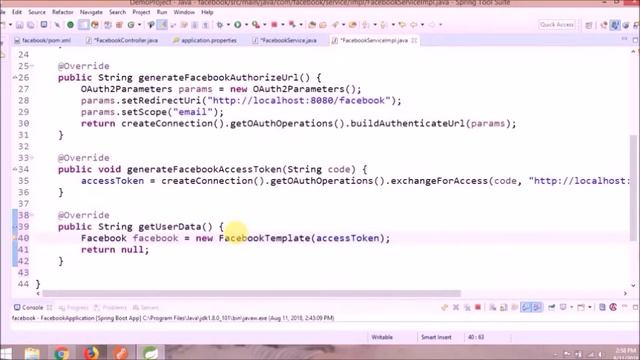Open the Search menu
640x360 pixels.
click(117, 12)
